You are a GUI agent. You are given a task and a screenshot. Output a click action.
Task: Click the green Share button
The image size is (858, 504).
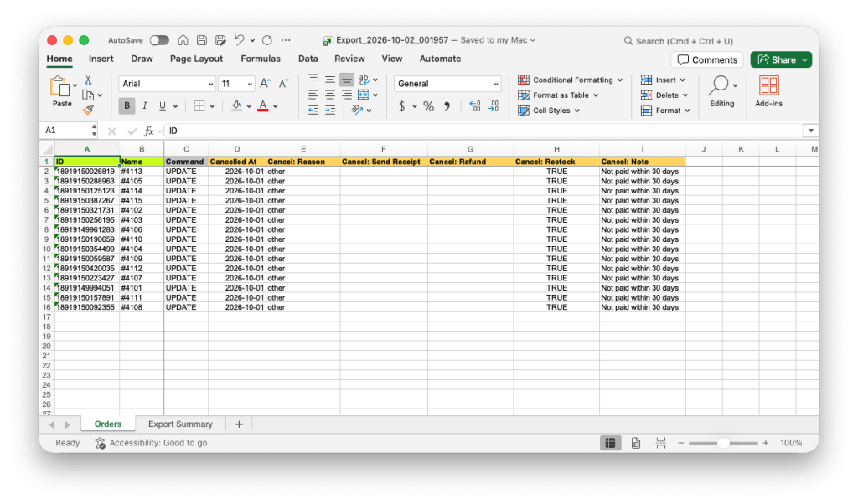pyautogui.click(x=782, y=59)
